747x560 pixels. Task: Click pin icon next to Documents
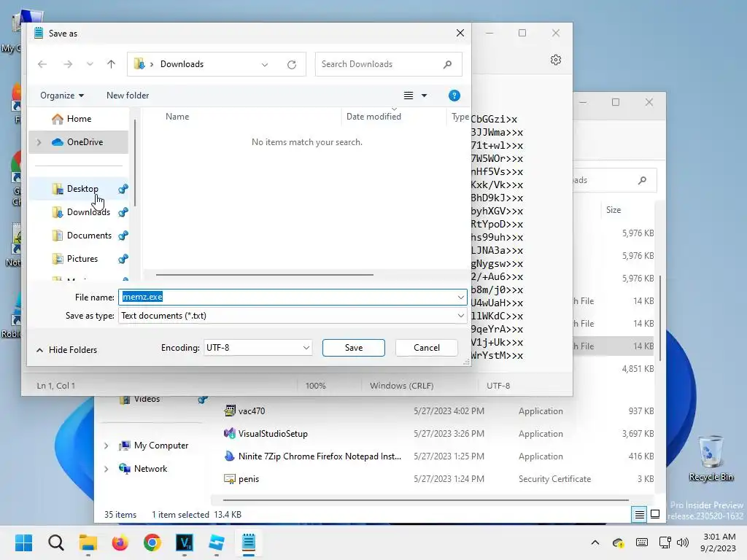click(x=123, y=236)
